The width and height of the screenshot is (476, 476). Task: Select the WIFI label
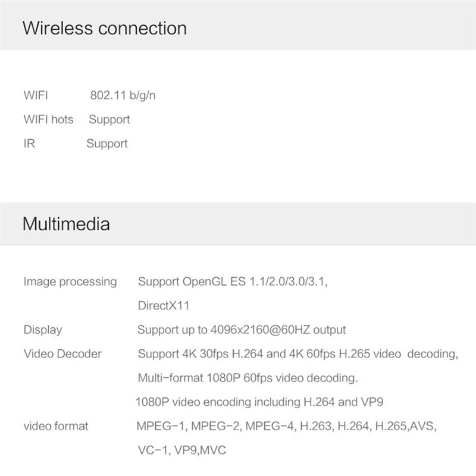pyautogui.click(x=36, y=96)
